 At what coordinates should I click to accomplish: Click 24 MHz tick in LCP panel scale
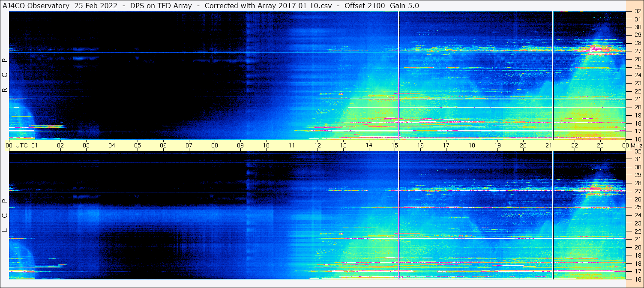[x=637, y=215]
